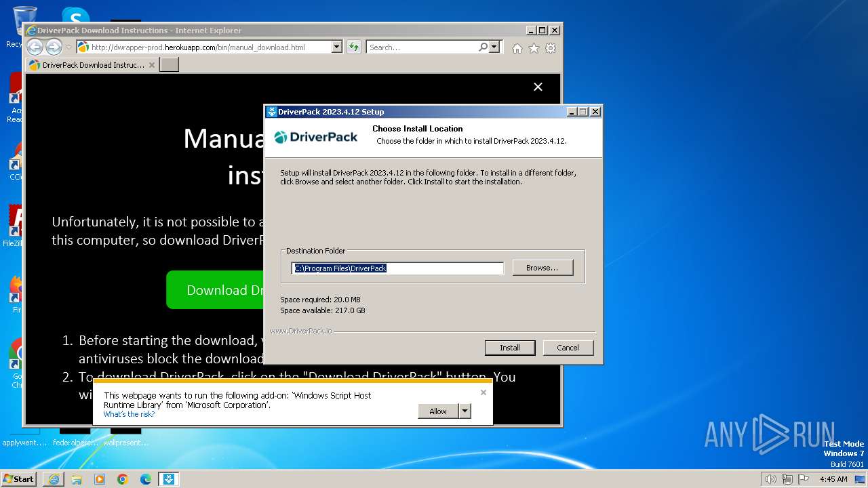Click the Home icon in Internet Explorer

(x=517, y=48)
